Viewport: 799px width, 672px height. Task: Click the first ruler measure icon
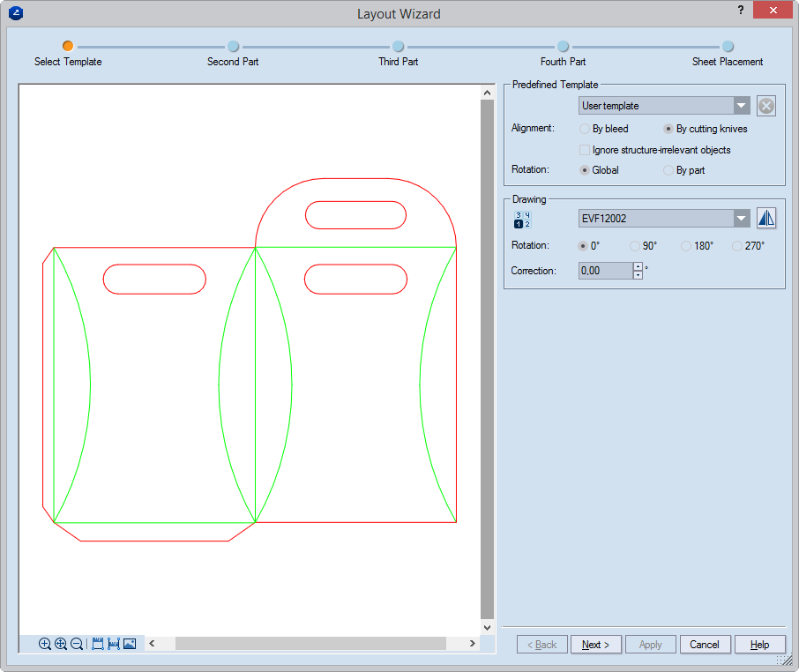(98, 644)
